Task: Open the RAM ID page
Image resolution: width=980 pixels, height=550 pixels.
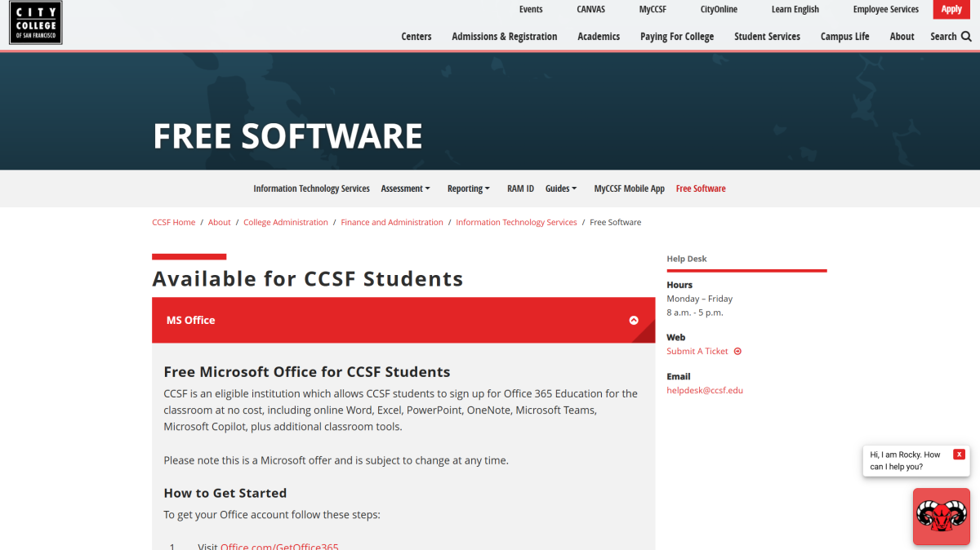Action: click(520, 189)
